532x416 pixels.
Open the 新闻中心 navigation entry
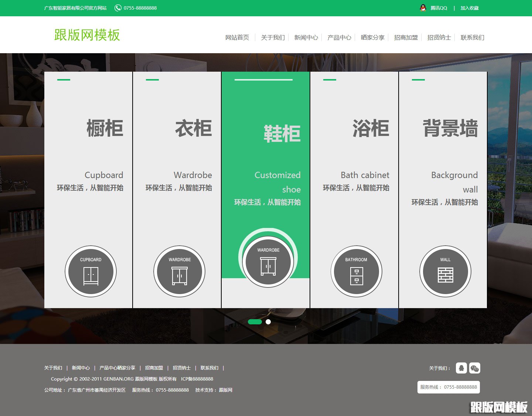pyautogui.click(x=306, y=37)
